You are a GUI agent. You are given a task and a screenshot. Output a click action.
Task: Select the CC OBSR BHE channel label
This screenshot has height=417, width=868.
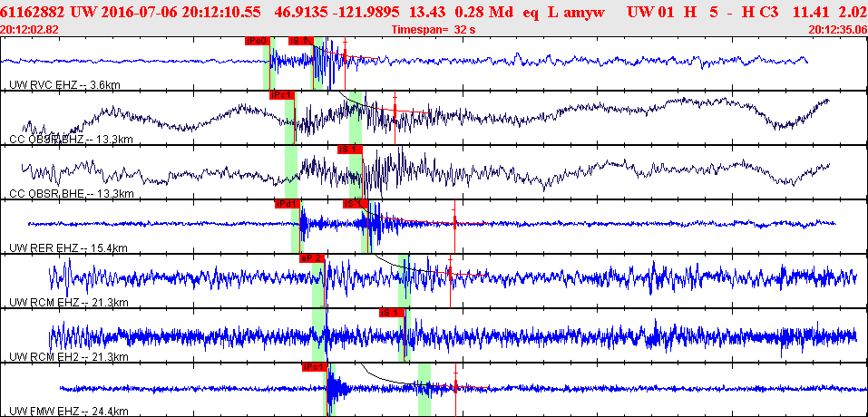coord(72,194)
